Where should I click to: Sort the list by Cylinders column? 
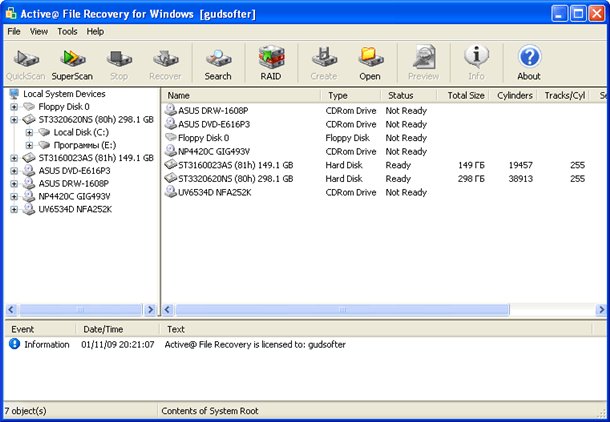pos(514,95)
